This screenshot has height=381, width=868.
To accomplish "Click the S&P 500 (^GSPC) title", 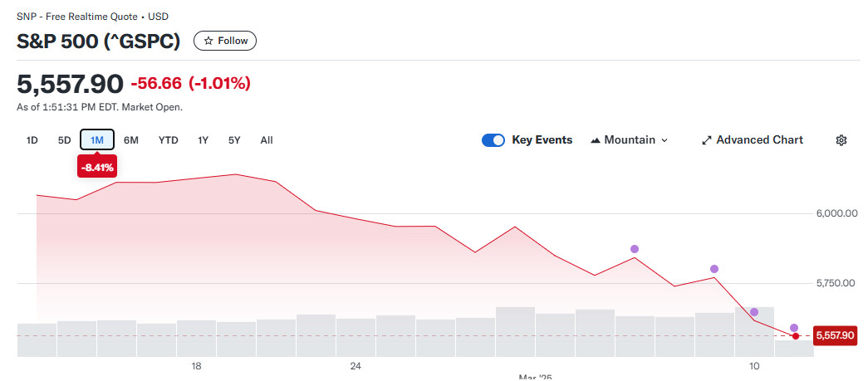I will (99, 42).
